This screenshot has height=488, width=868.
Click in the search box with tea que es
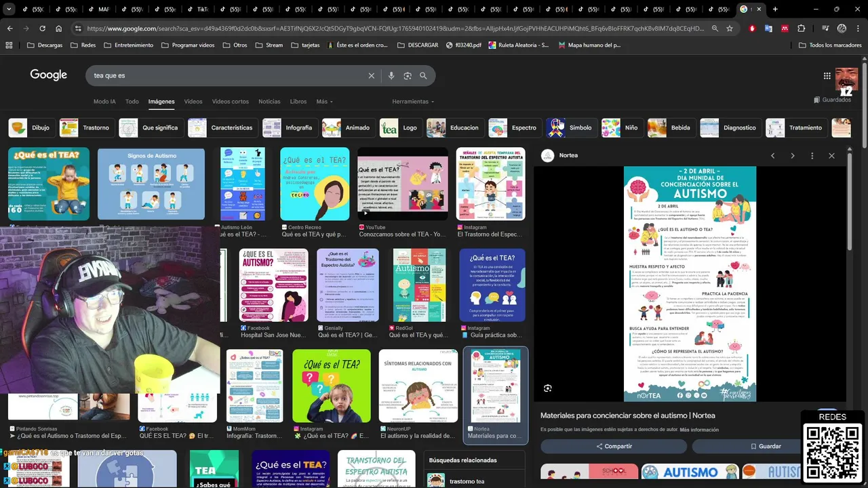tap(227, 76)
